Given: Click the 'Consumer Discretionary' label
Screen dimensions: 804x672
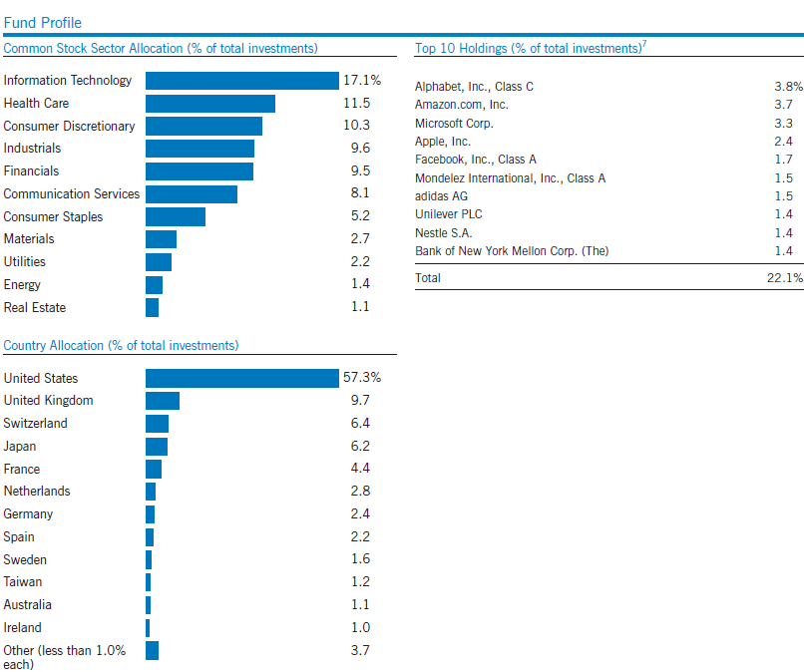Looking at the screenshot, I should 69,126.
